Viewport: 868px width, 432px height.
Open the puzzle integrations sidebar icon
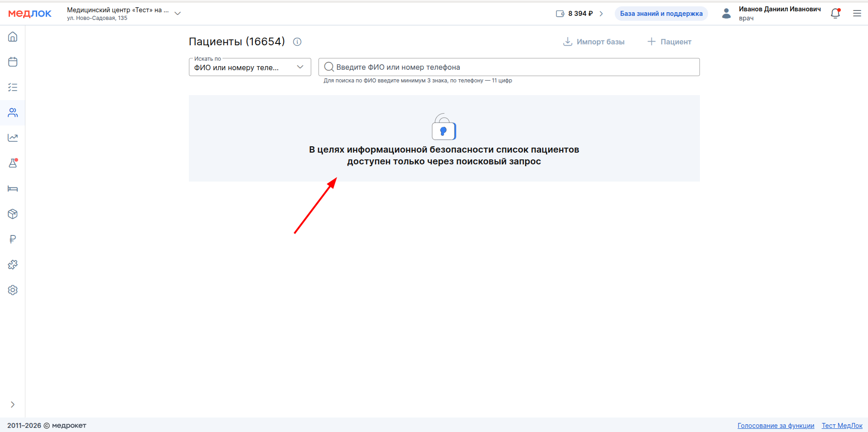[13, 264]
